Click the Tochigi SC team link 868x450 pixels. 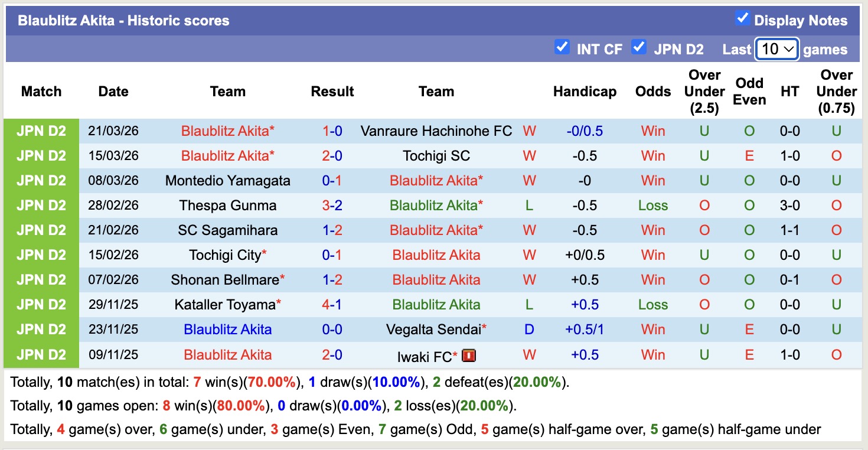pyautogui.click(x=436, y=155)
